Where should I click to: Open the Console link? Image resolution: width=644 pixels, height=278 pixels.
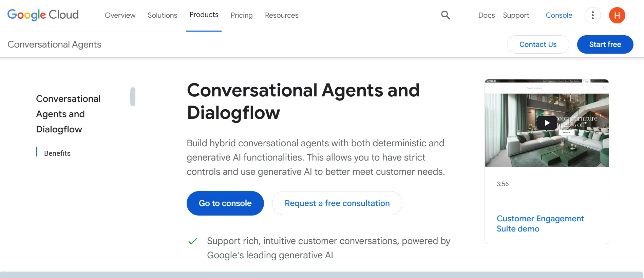(559, 15)
